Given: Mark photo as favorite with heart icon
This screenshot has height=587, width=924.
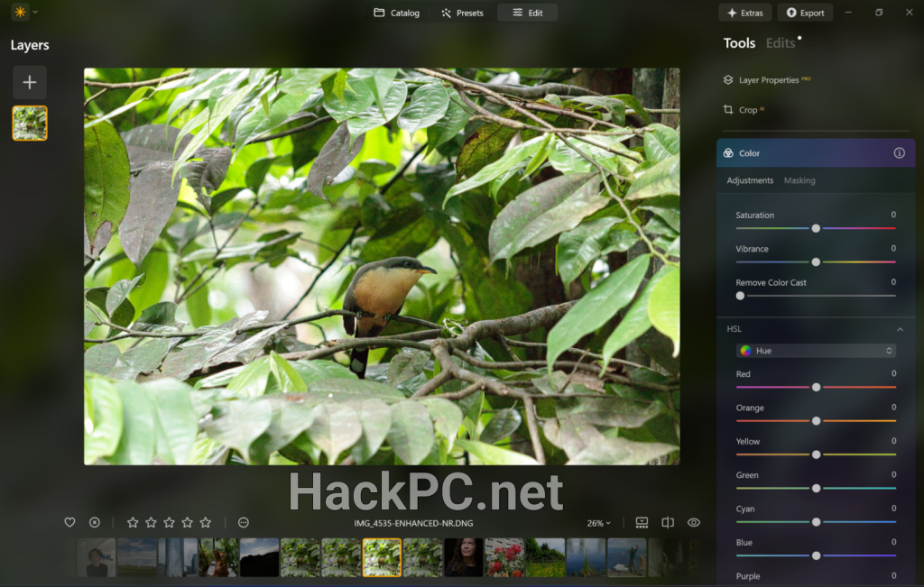Looking at the screenshot, I should coord(69,522).
